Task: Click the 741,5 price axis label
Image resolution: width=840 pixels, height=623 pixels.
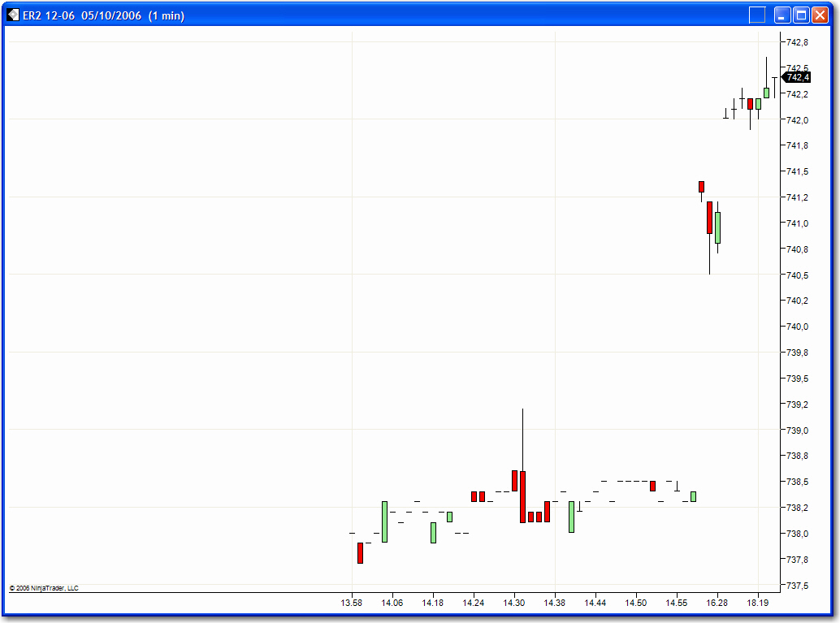Action: click(797, 172)
